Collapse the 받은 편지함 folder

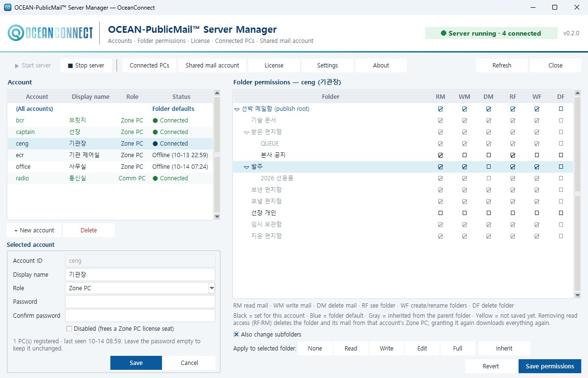(x=246, y=133)
